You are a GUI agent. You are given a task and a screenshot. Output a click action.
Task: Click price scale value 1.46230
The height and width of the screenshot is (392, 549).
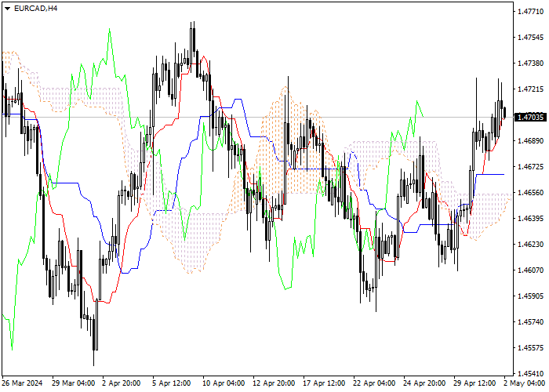pyautogui.click(x=530, y=245)
